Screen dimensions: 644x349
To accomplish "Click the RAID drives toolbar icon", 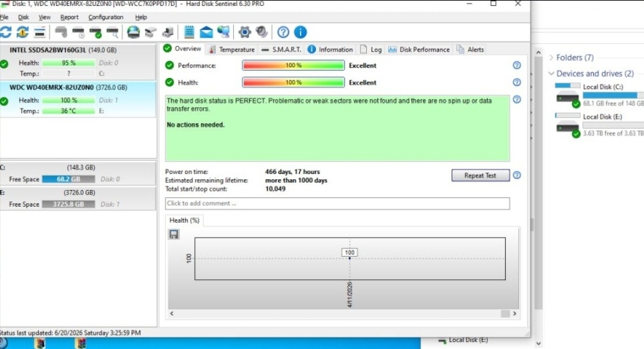I will coord(151,32).
